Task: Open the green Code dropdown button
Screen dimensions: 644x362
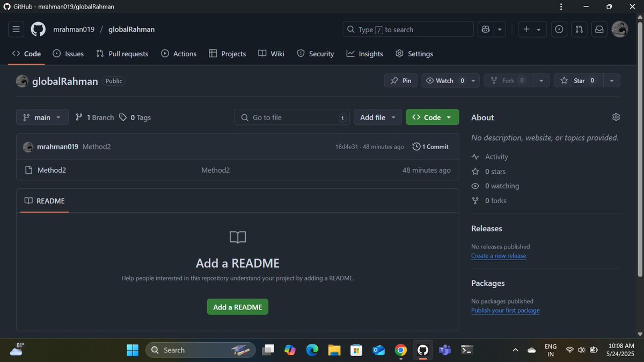Action: pyautogui.click(x=432, y=117)
